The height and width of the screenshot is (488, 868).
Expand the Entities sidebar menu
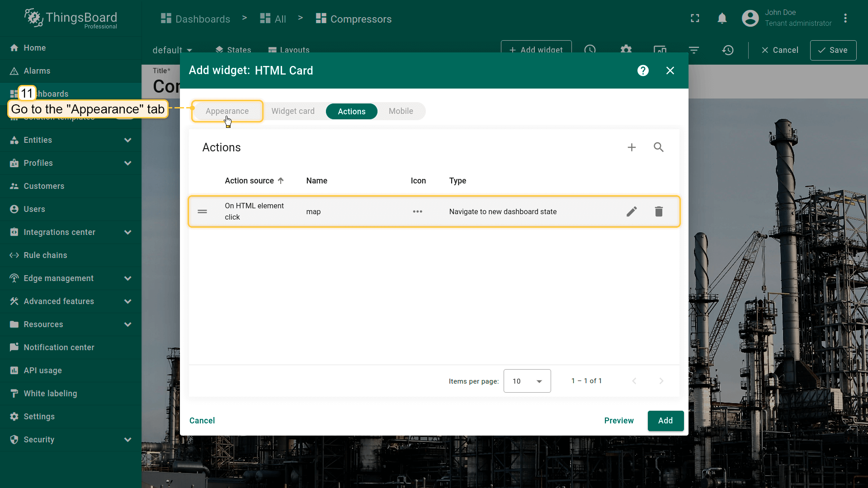[127, 140]
